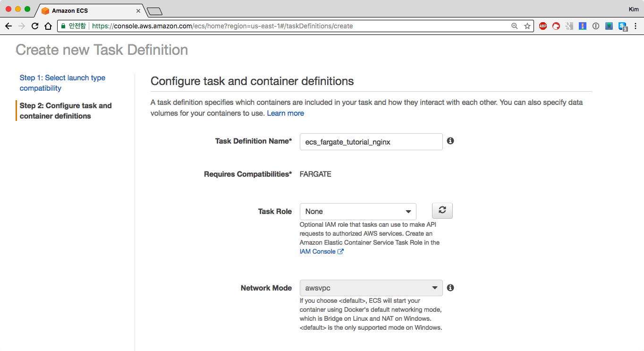Go to browser home page

(x=48, y=26)
